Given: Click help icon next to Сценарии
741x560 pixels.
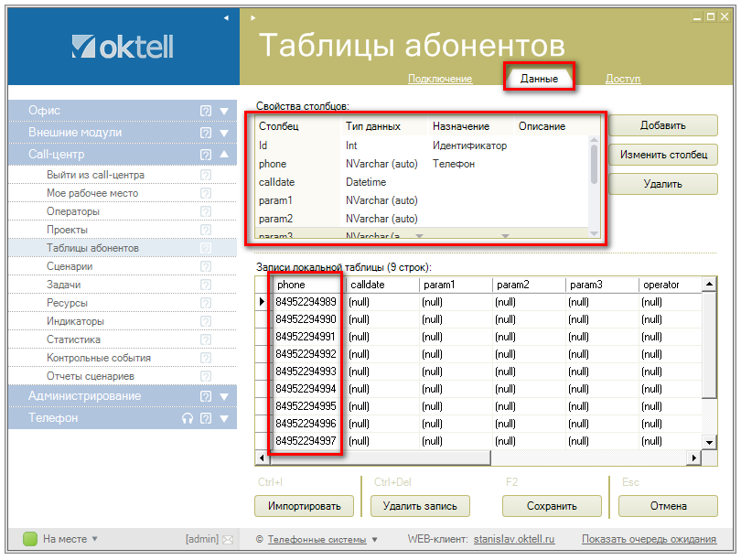Looking at the screenshot, I should (x=205, y=266).
